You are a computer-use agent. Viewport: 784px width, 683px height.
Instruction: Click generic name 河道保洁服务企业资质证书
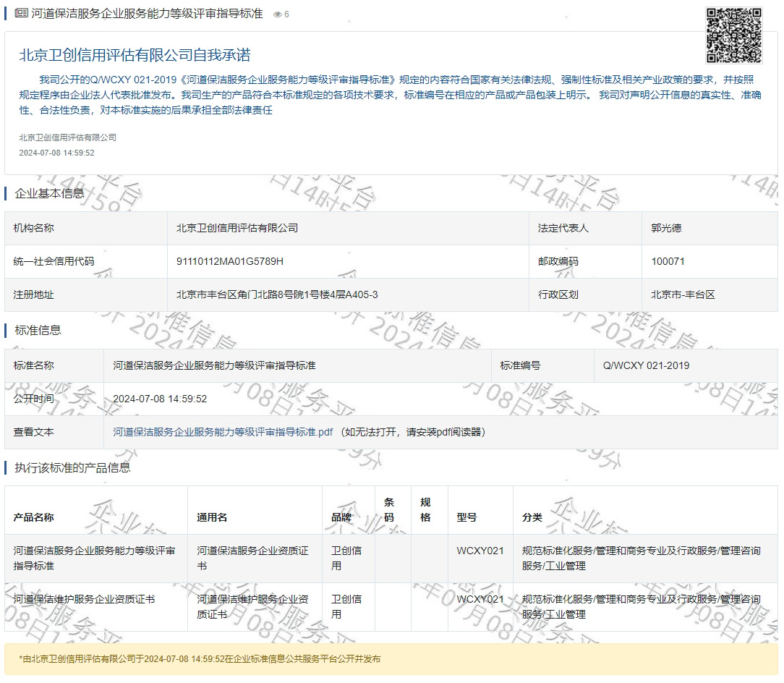[x=252, y=559]
